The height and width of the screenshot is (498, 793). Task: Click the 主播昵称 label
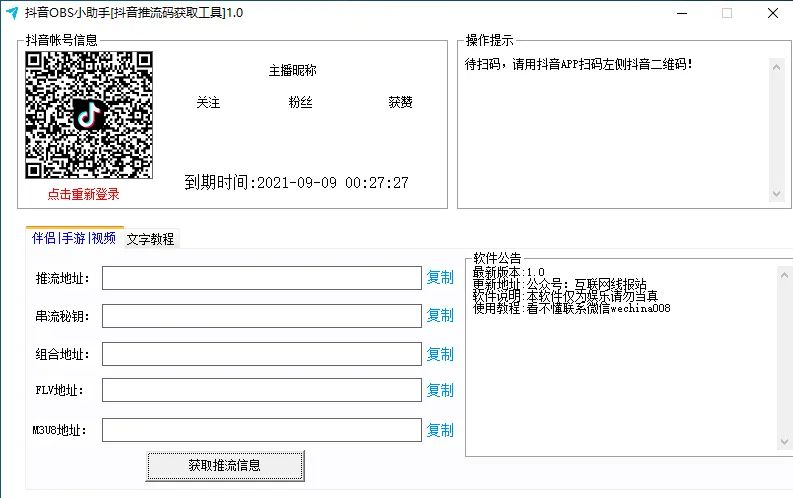[292, 70]
